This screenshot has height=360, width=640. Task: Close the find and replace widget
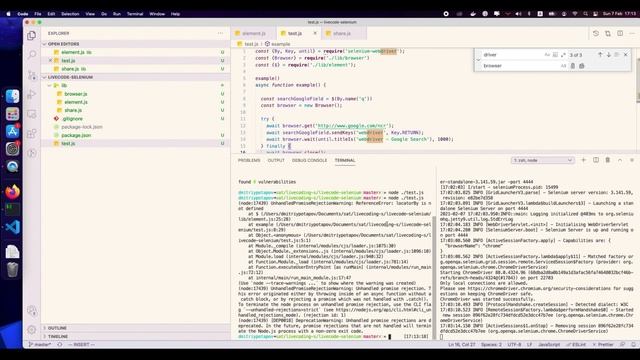625,54
